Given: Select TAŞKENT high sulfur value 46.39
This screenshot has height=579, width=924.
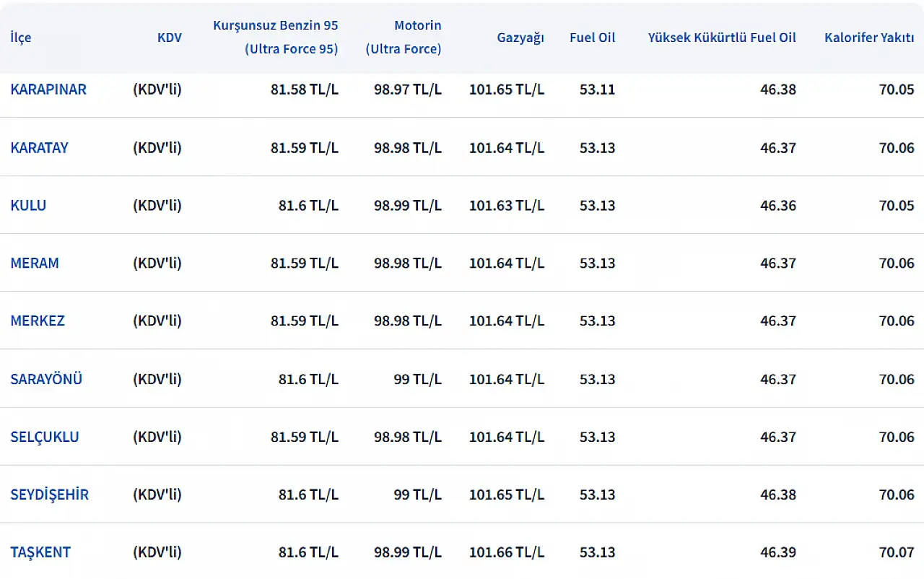Looking at the screenshot, I should point(778,552).
